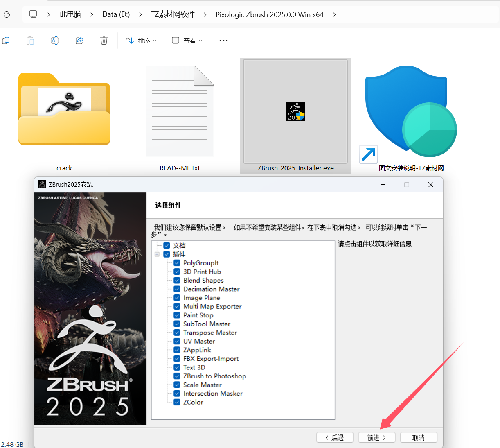Screen dimensions: 500x448
Task: Uncheck the Decimation Master checkbox
Action: (x=177, y=289)
